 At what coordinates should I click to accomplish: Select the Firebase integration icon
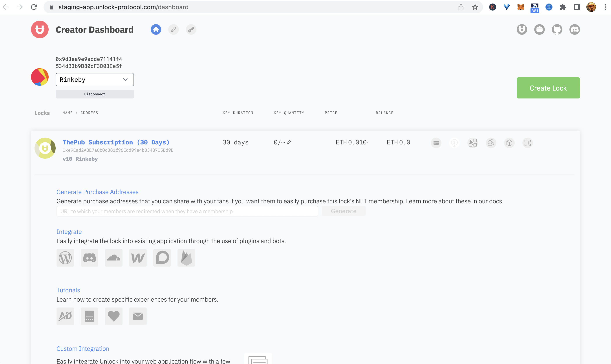186,258
